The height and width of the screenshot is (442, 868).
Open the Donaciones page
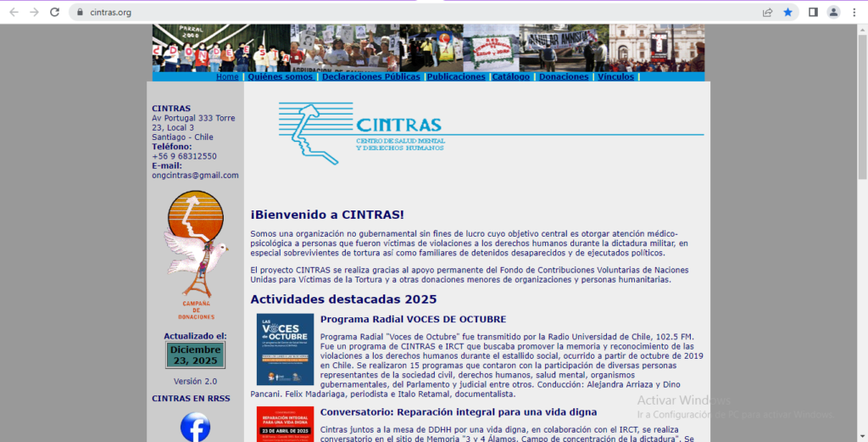click(564, 77)
